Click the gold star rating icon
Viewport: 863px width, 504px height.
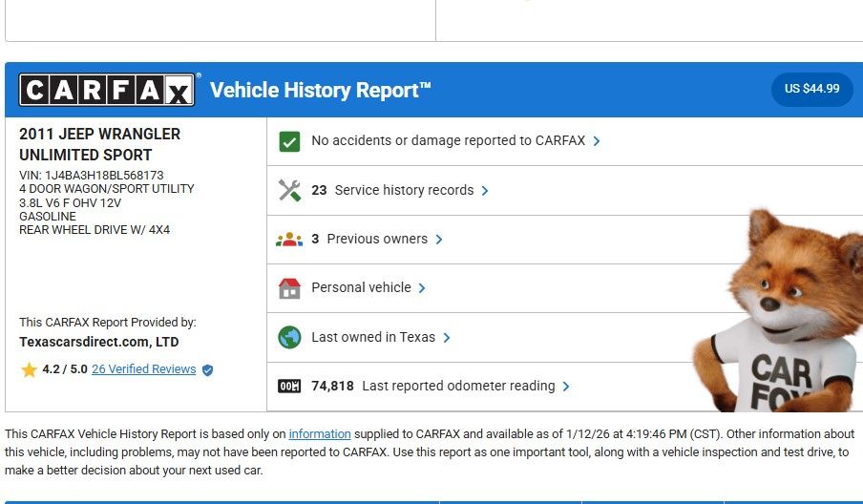point(29,369)
